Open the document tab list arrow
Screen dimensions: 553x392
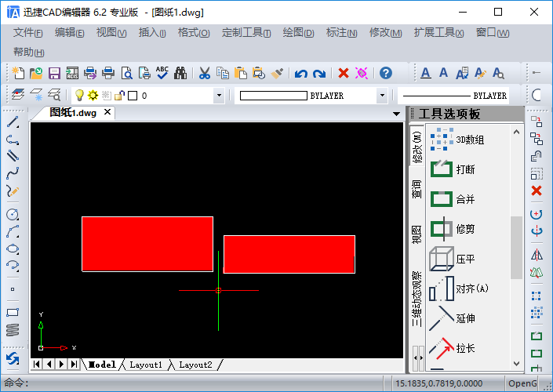tap(396, 114)
